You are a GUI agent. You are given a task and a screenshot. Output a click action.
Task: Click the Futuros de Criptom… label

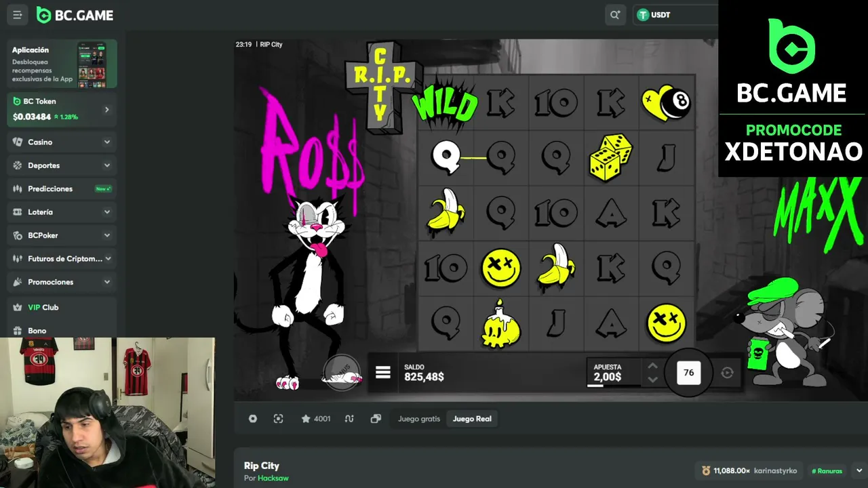click(65, 259)
